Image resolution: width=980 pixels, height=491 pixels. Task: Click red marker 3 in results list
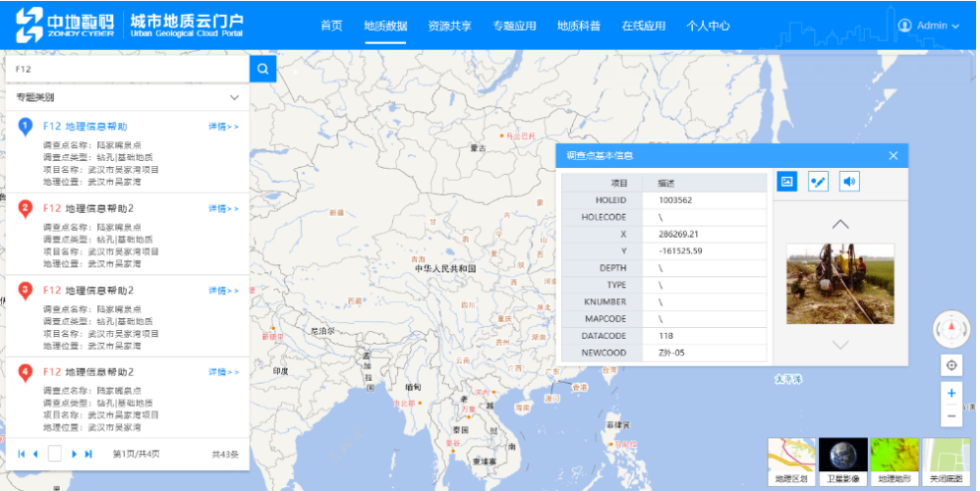[x=25, y=291]
